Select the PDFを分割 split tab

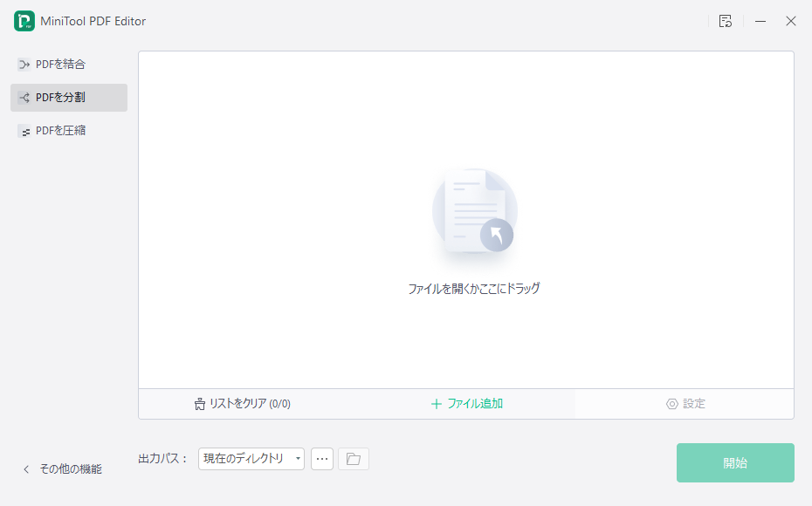(69, 97)
